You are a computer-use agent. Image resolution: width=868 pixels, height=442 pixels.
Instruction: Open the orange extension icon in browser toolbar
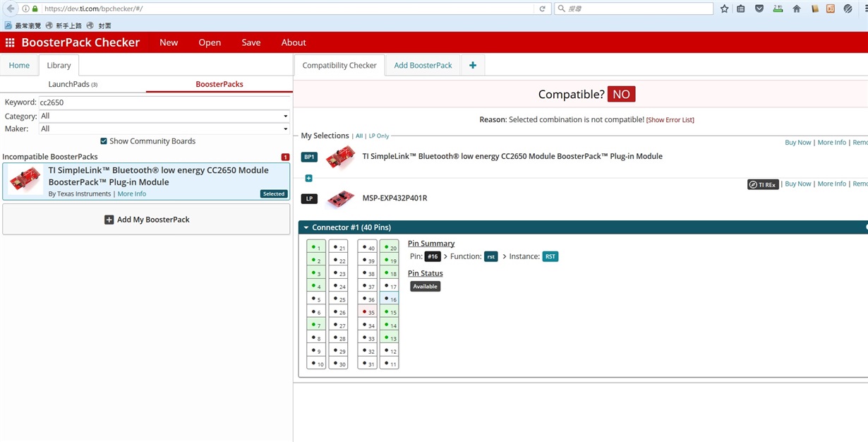click(x=831, y=8)
